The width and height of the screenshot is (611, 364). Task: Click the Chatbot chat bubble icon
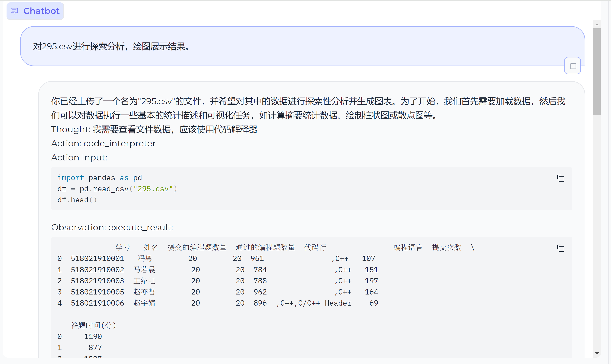14,11
